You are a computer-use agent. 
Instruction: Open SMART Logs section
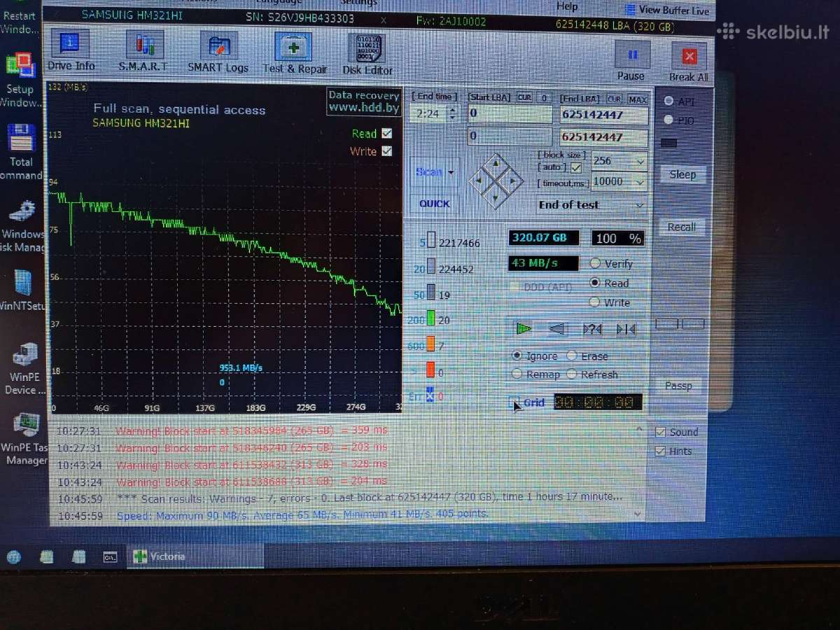point(218,52)
